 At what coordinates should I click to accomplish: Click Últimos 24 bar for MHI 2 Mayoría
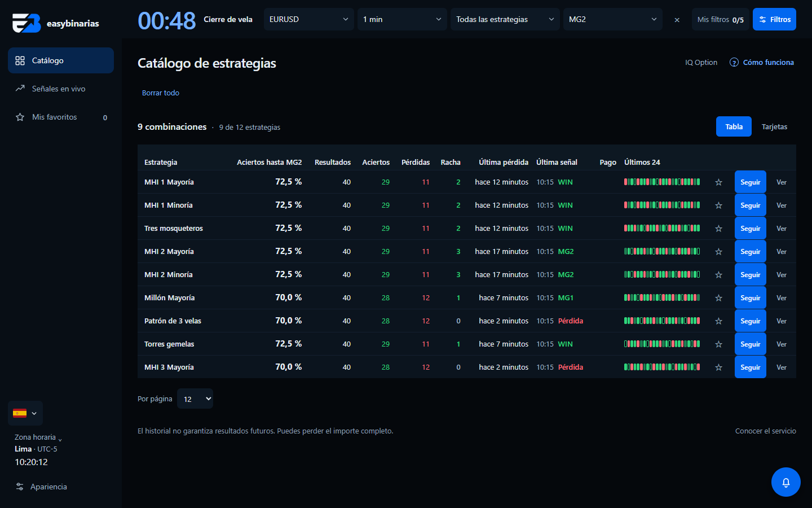point(662,251)
